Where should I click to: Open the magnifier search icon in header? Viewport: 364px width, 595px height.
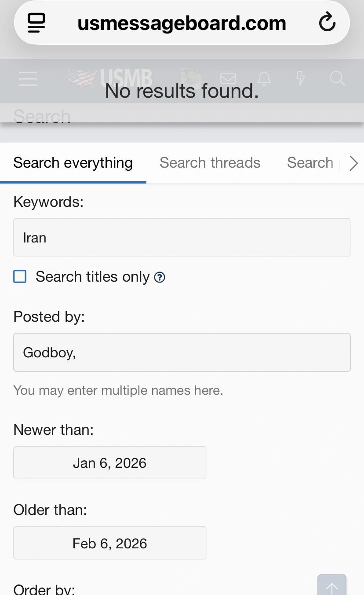coord(337,79)
